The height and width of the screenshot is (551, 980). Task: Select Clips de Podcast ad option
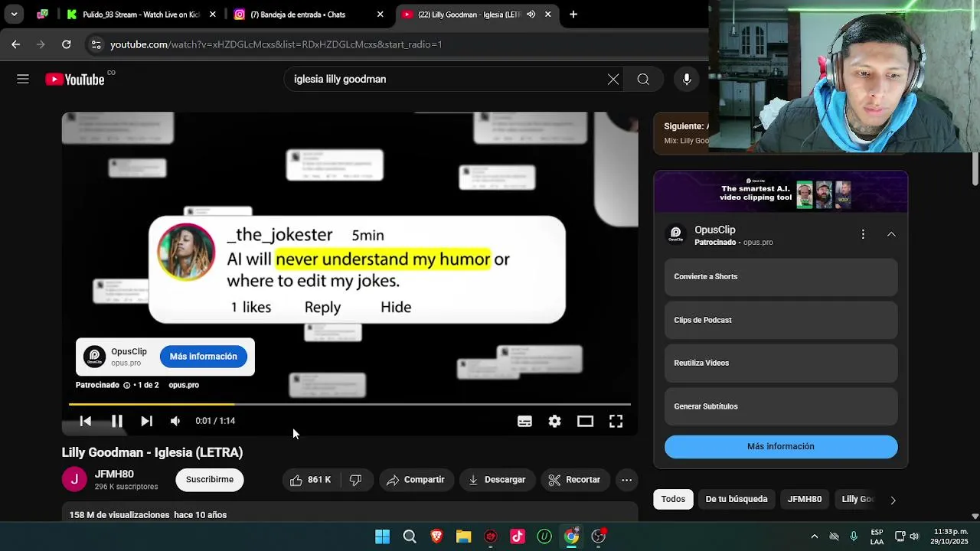(781, 321)
